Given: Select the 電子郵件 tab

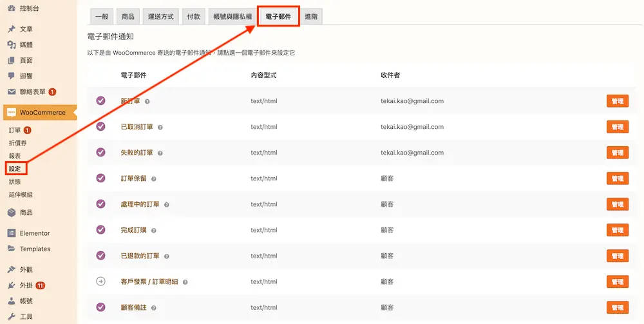Looking at the screenshot, I should coord(278,17).
